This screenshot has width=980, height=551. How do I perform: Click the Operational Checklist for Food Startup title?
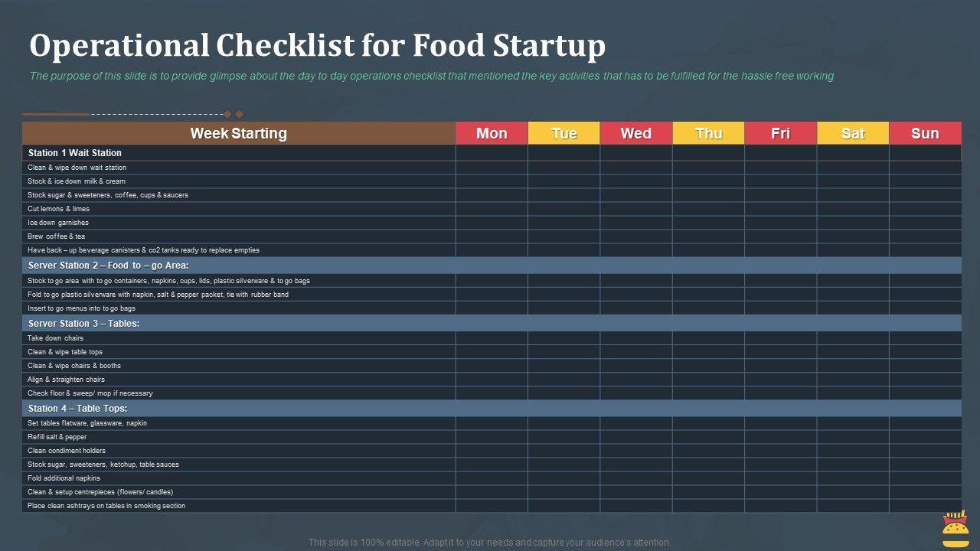tap(317, 46)
